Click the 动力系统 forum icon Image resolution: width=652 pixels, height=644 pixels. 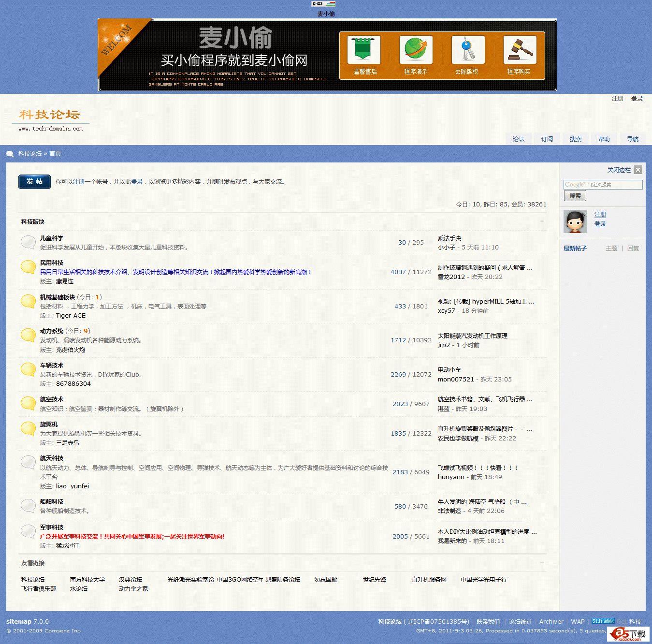[28, 335]
